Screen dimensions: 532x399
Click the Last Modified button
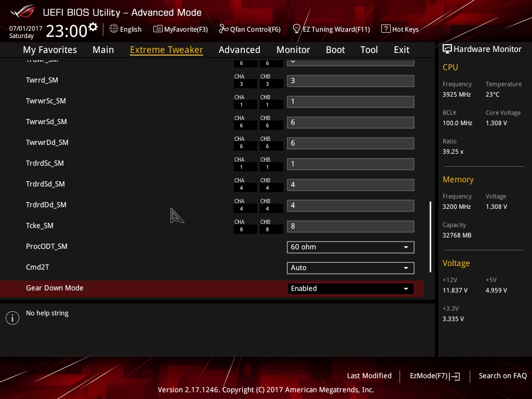[x=369, y=376]
